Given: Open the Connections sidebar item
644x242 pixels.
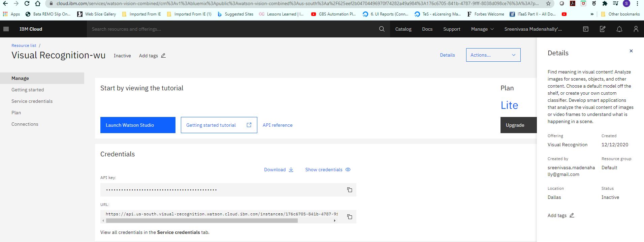Looking at the screenshot, I should [25, 124].
